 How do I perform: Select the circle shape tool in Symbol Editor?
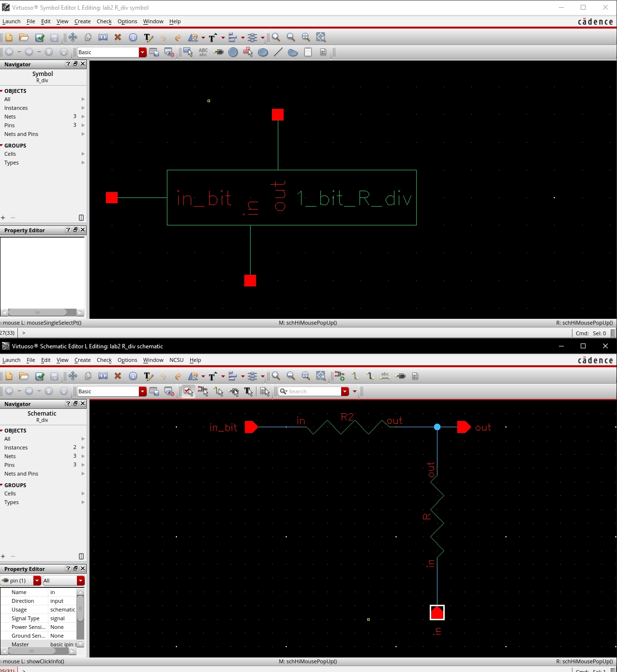coord(233,52)
